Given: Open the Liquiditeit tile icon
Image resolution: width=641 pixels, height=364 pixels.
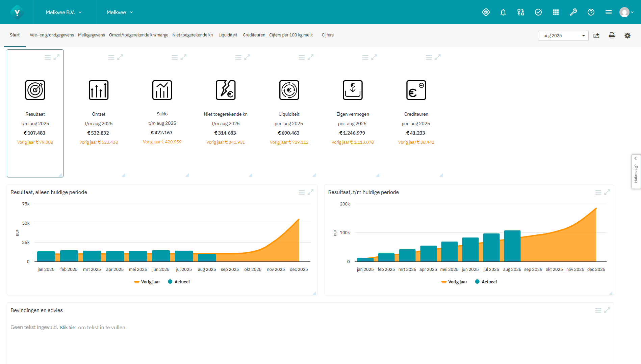Looking at the screenshot, I should (289, 90).
